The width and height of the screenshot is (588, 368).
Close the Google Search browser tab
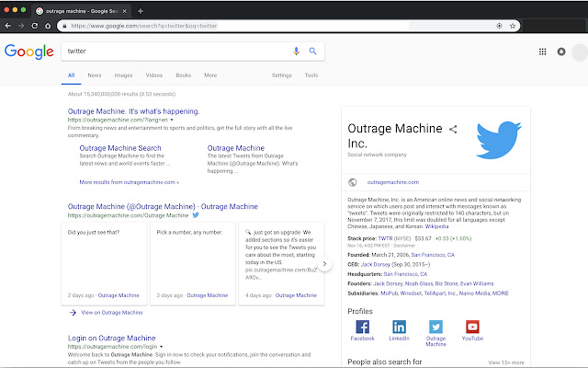(125, 11)
